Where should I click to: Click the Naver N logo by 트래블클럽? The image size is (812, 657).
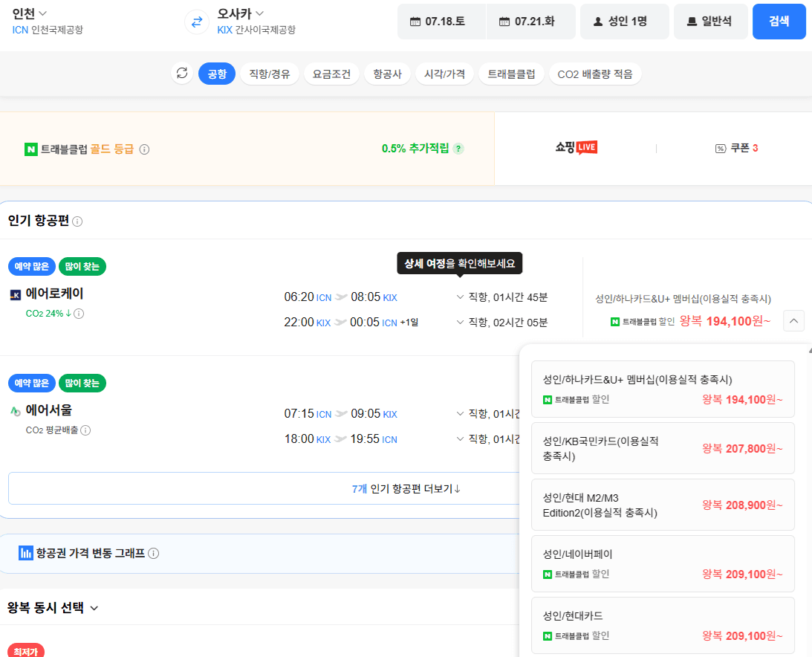click(x=31, y=149)
